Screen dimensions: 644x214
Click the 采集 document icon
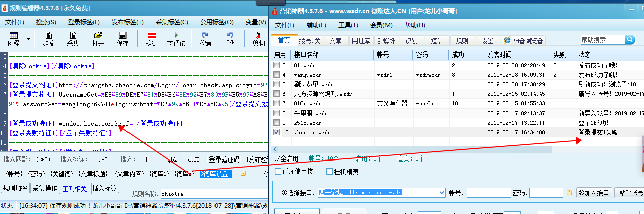tap(73, 39)
